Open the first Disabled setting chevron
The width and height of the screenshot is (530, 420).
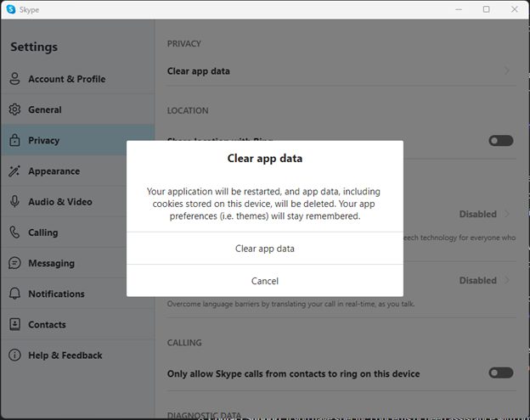(507, 214)
